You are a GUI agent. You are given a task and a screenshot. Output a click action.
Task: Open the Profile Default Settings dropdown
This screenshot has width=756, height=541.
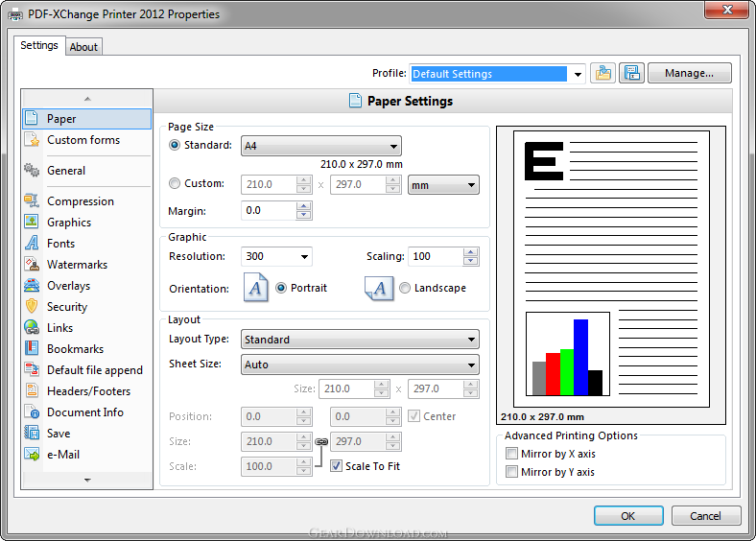497,74
